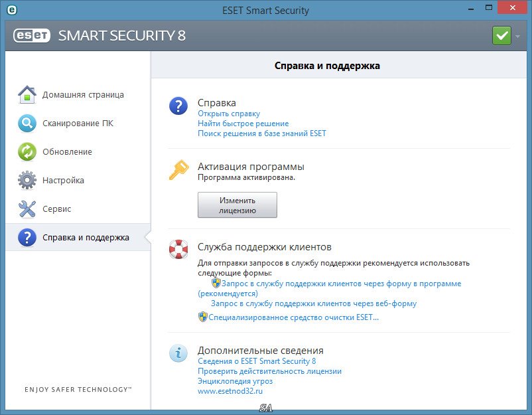
Task: Click the PC scan magnifier icon
Action: (x=27, y=123)
